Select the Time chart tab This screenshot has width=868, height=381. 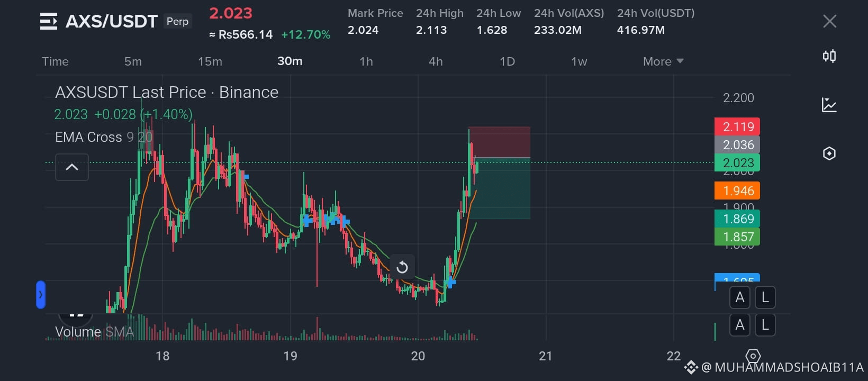pyautogui.click(x=55, y=61)
